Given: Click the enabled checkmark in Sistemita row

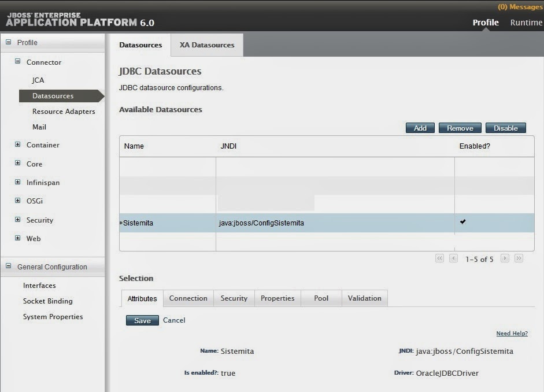Looking at the screenshot, I should [x=463, y=221].
